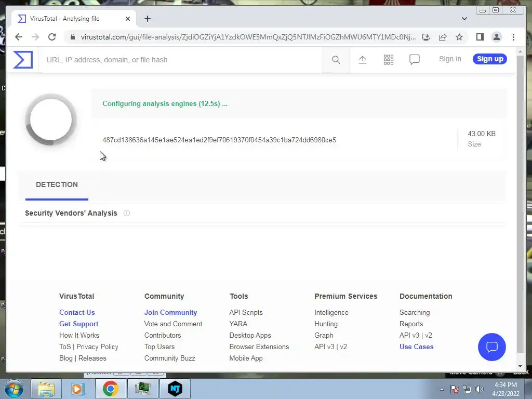Image resolution: width=532 pixels, height=399 pixels.
Task: Close the VirusTotal - Analysing file tab
Action: tap(128, 19)
